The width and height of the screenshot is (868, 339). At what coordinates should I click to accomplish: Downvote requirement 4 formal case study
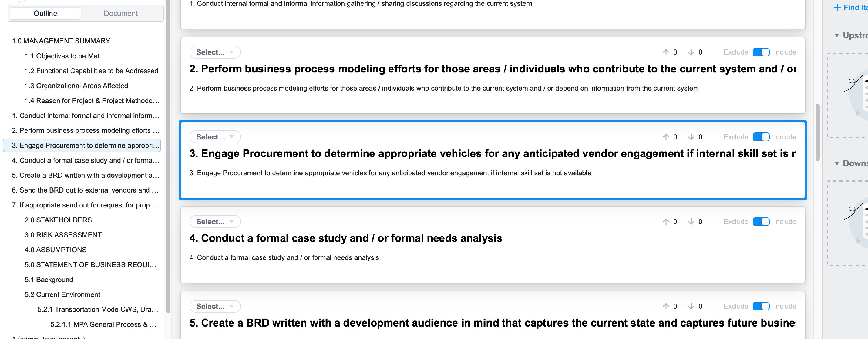(x=691, y=221)
